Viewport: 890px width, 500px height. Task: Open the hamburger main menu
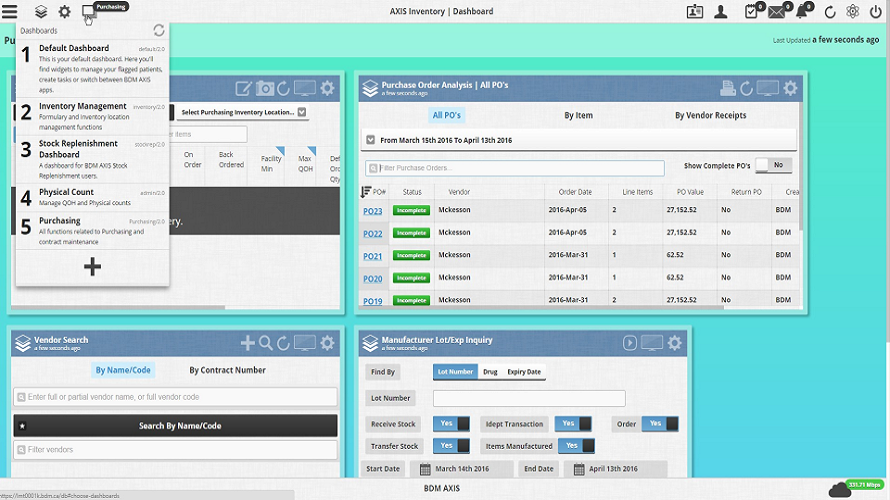point(10,11)
